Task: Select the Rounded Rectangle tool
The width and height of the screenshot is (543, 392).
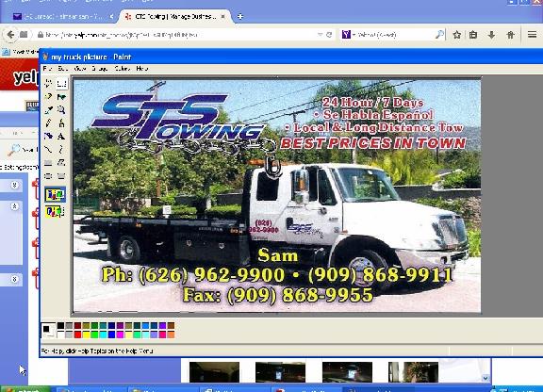Action: point(61,176)
